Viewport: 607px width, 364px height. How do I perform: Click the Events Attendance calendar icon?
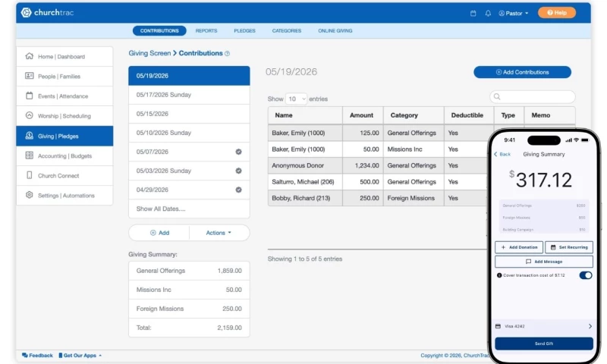(29, 96)
